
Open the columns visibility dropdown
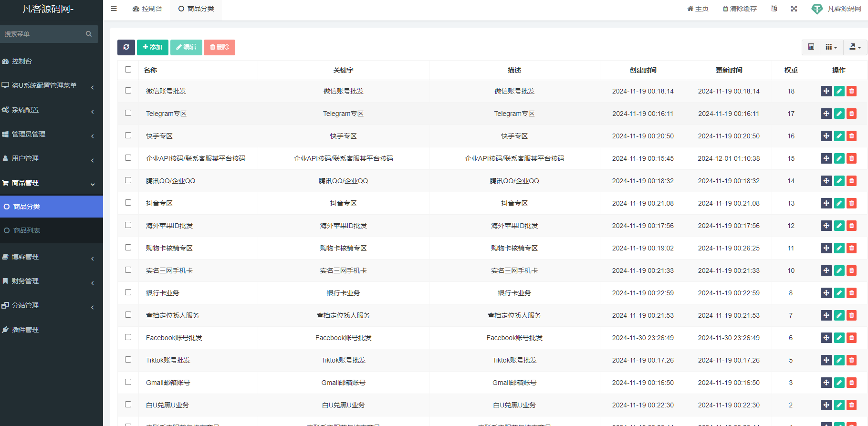click(x=832, y=47)
